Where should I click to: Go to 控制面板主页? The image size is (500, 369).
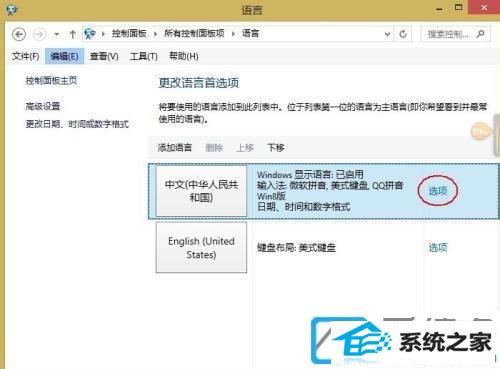pos(51,80)
